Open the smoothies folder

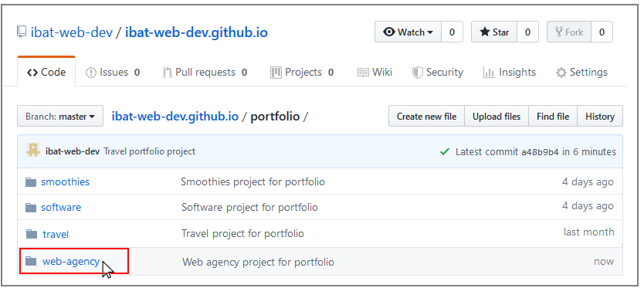coord(66,181)
